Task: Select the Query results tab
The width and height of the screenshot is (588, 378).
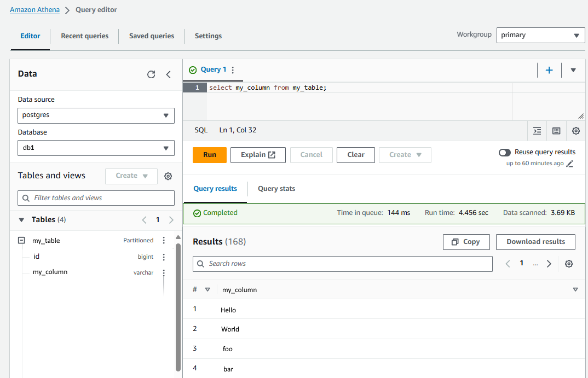Action: tap(215, 189)
